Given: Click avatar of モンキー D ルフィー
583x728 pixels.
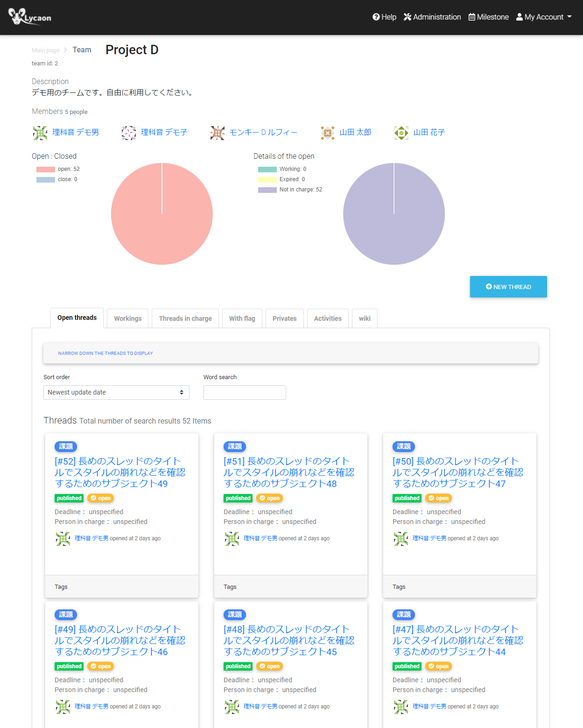Looking at the screenshot, I should pyautogui.click(x=218, y=133).
